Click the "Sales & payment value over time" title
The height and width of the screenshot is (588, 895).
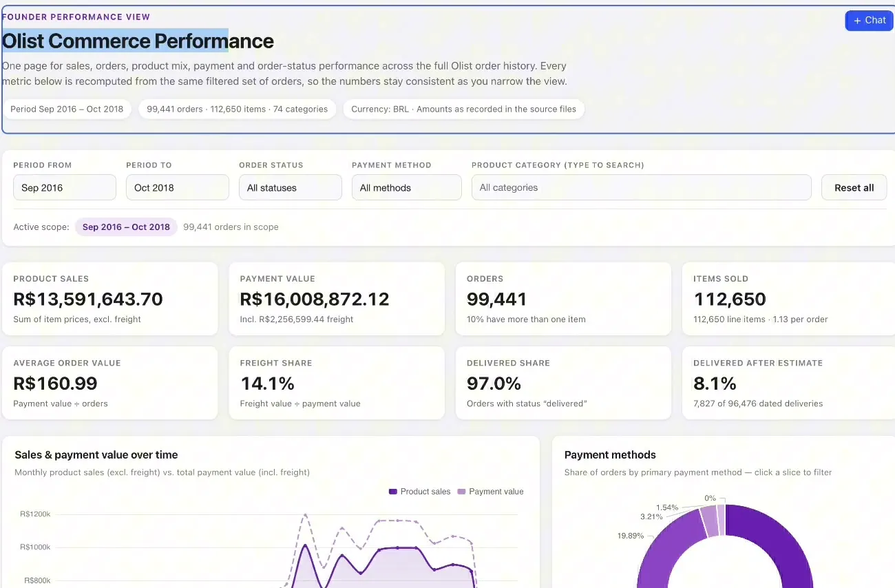(x=96, y=455)
